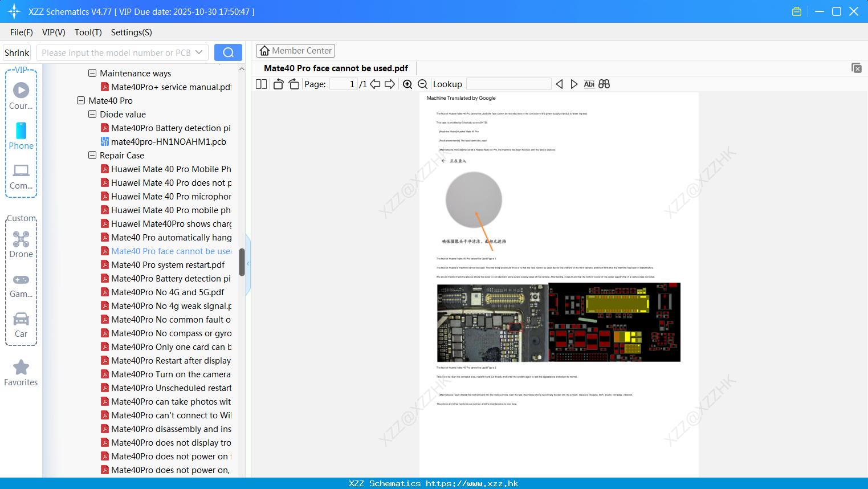Click the Lookup search text field

tap(509, 84)
